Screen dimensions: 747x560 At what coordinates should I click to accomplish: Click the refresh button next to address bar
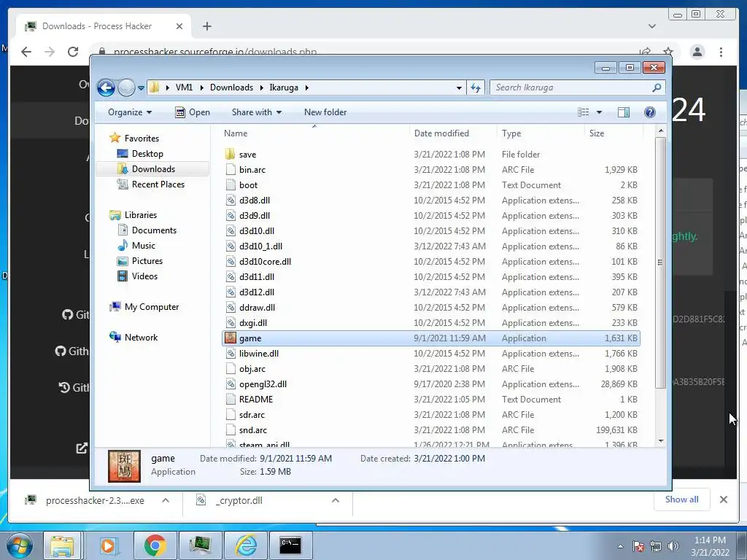point(476,87)
